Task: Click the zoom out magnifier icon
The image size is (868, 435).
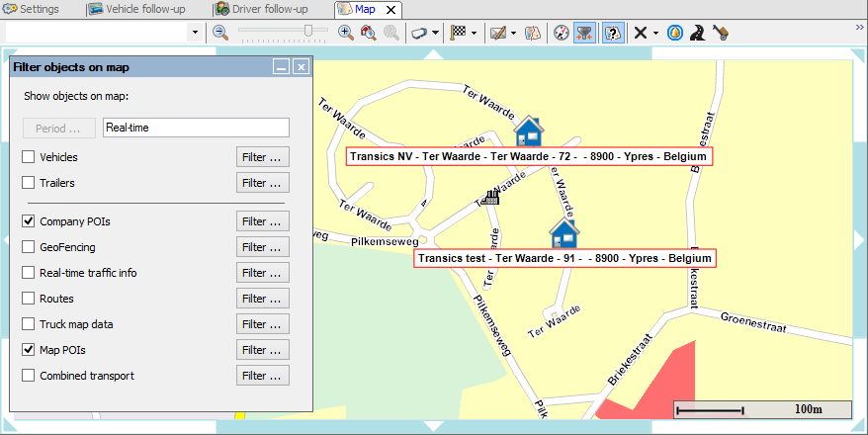Action: tap(219, 33)
